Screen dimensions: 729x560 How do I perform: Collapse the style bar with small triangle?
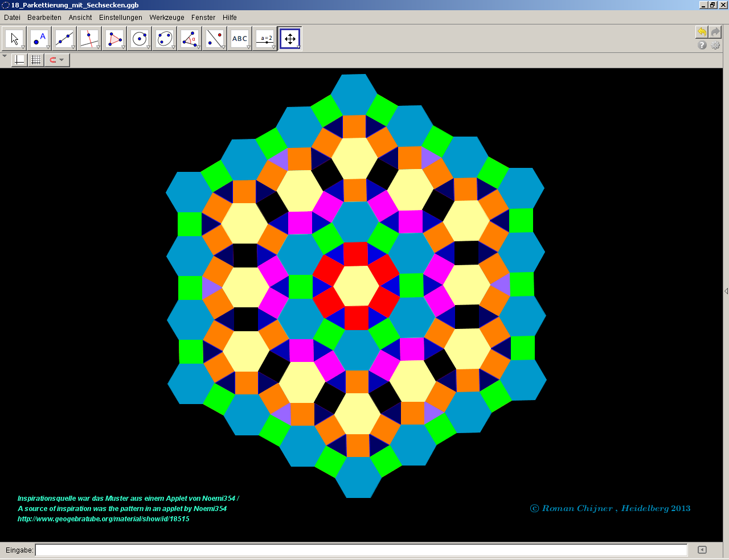5,56
